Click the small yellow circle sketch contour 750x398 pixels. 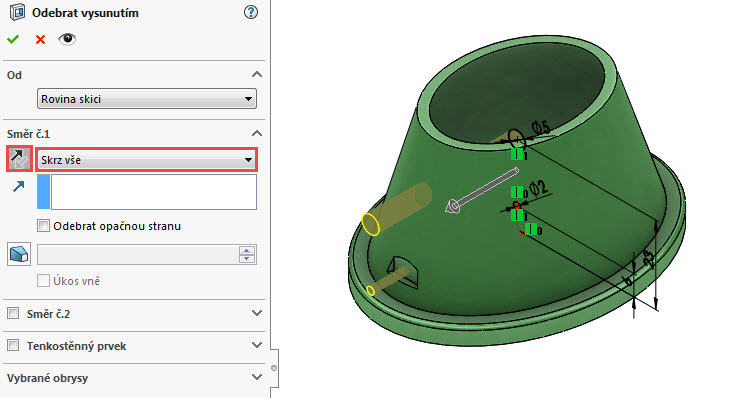[x=370, y=290]
